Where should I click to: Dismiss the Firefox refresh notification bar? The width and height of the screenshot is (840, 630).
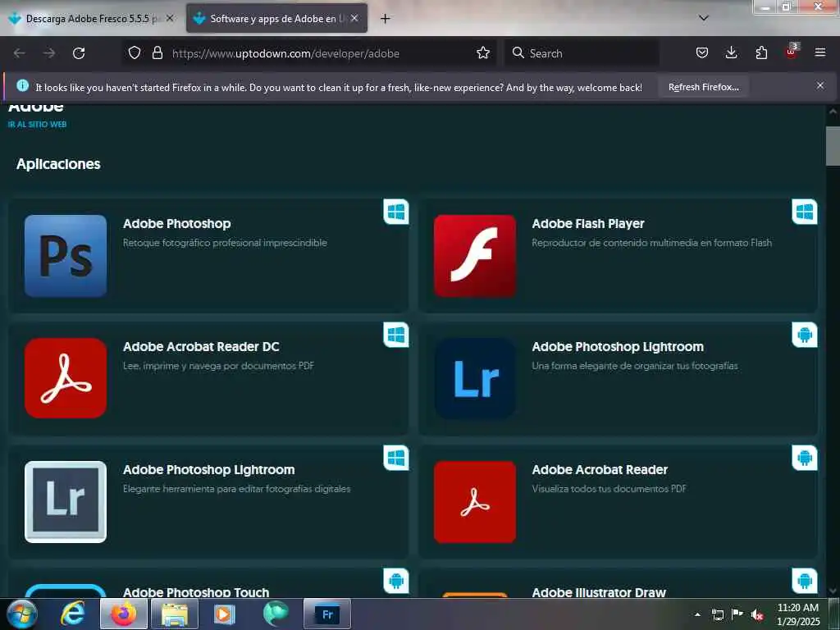tap(820, 85)
